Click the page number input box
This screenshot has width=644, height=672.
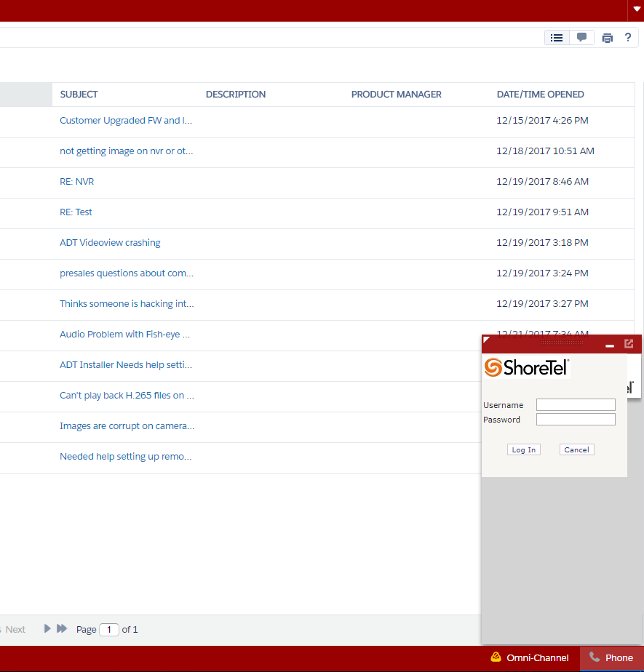[x=109, y=630]
